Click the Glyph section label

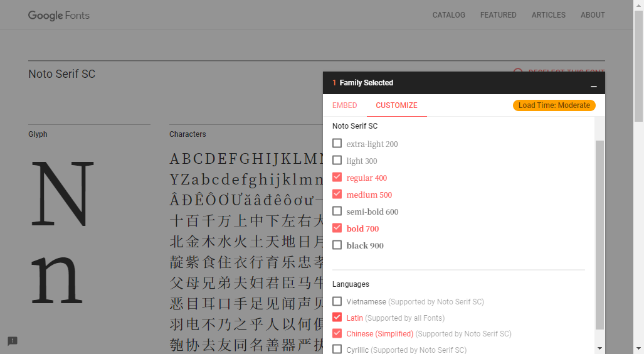(38, 134)
